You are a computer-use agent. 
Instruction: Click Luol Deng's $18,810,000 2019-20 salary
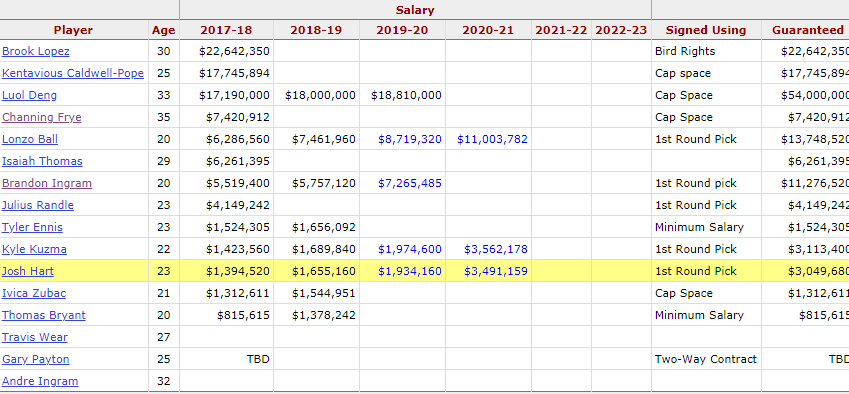406,95
